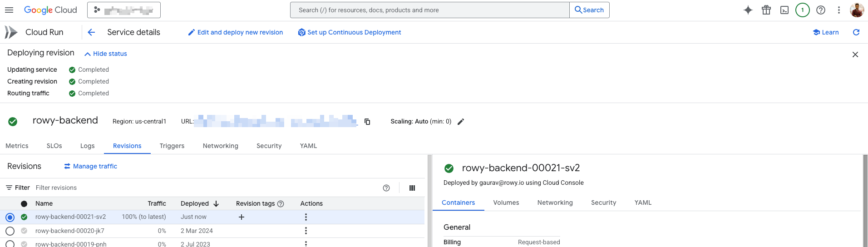
Task: Open the service Security tab
Action: pyautogui.click(x=269, y=146)
